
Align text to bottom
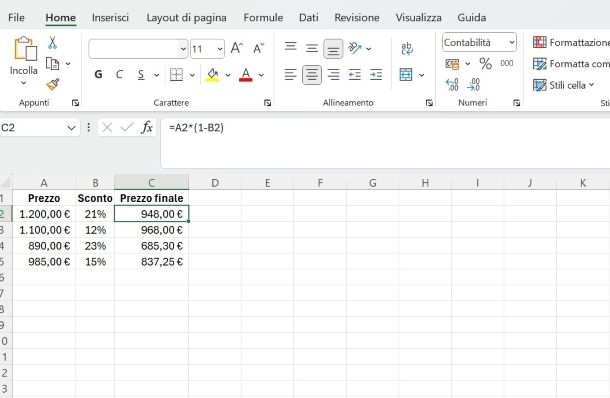tap(333, 49)
